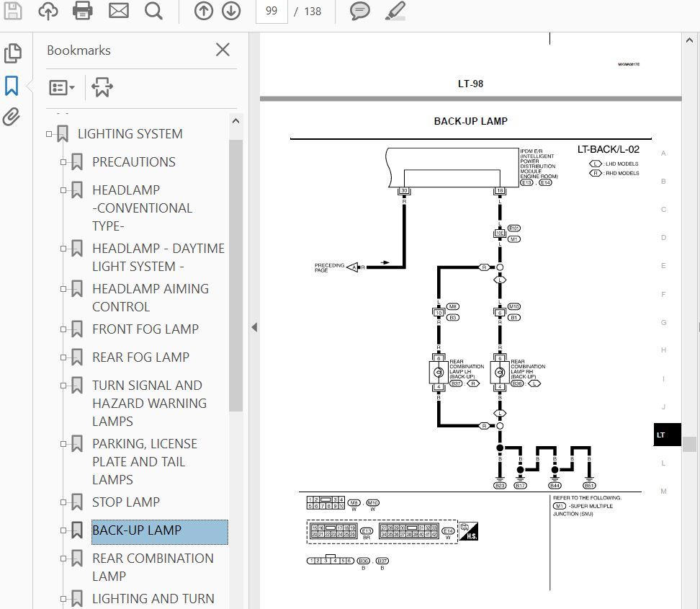Expand the FRONT FOG LAMP node

pos(63,329)
